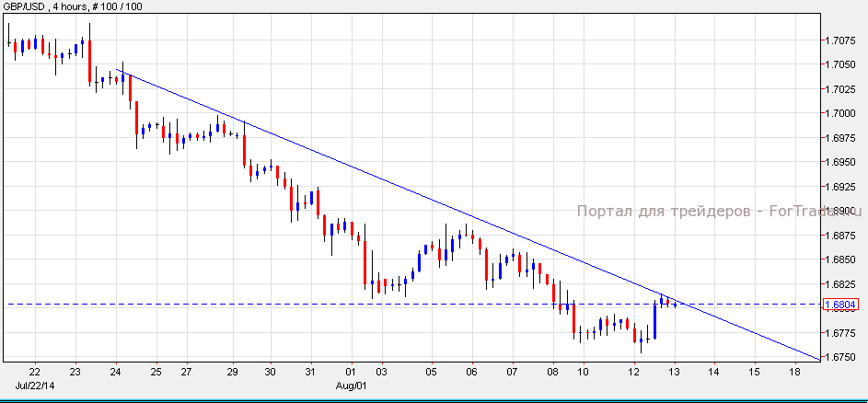This screenshot has height=403, width=868.
Task: Click the 1.7050 price axis label
Action: point(840,64)
